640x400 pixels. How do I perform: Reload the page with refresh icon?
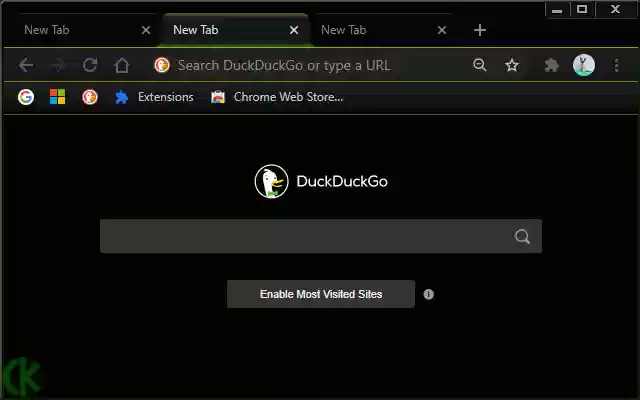click(x=90, y=65)
